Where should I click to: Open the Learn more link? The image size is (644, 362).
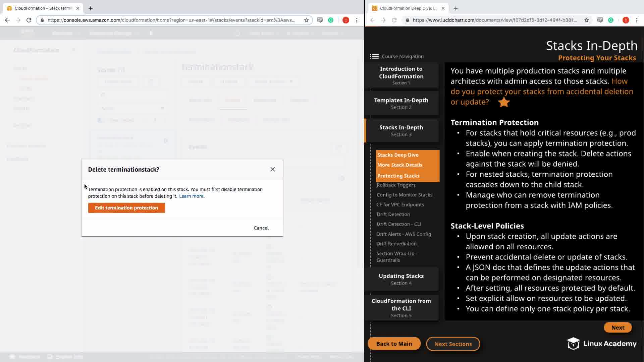click(191, 196)
